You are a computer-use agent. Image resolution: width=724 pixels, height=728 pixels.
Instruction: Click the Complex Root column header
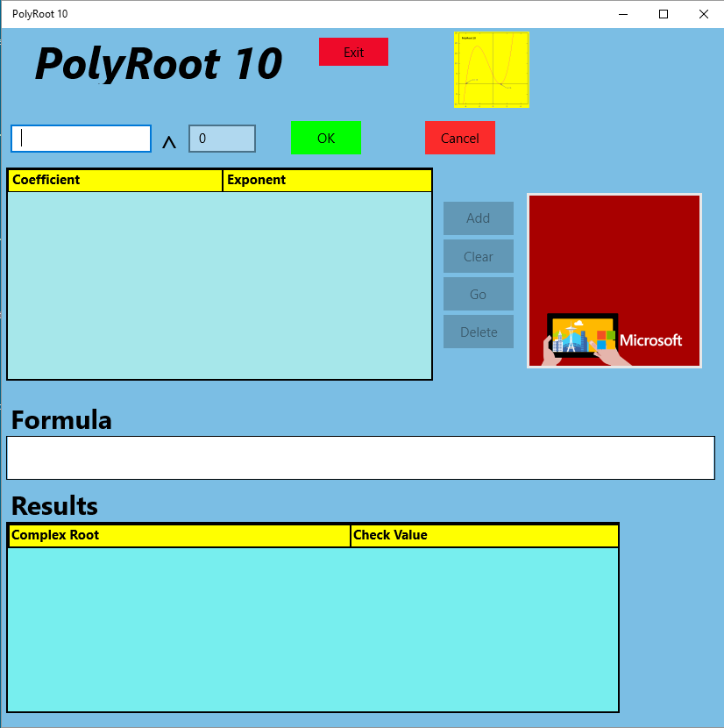point(180,536)
